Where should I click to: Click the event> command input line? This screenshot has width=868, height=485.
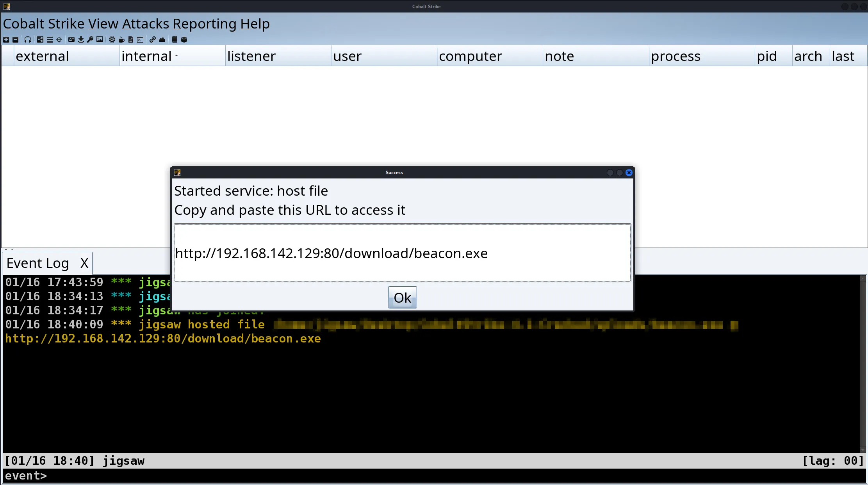point(434,476)
